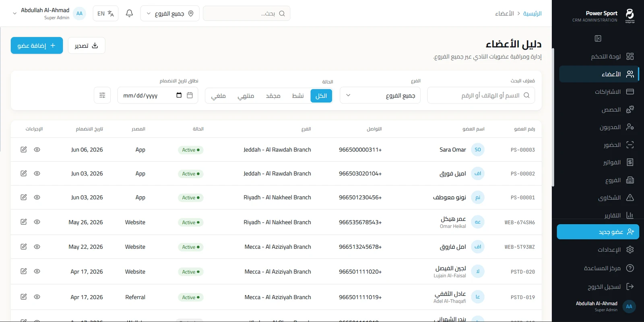This screenshot has height=322, width=644.
Task: Open the calendar picker icon
Action: (190, 95)
